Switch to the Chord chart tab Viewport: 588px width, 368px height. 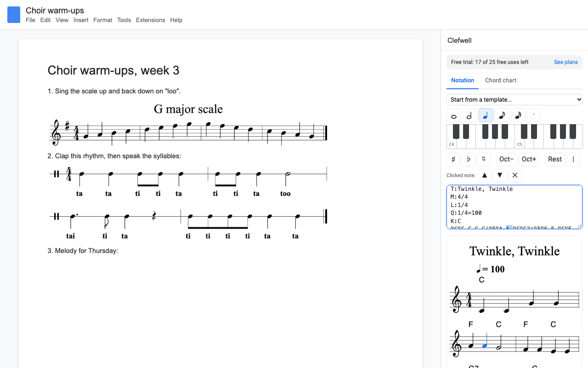pos(501,80)
